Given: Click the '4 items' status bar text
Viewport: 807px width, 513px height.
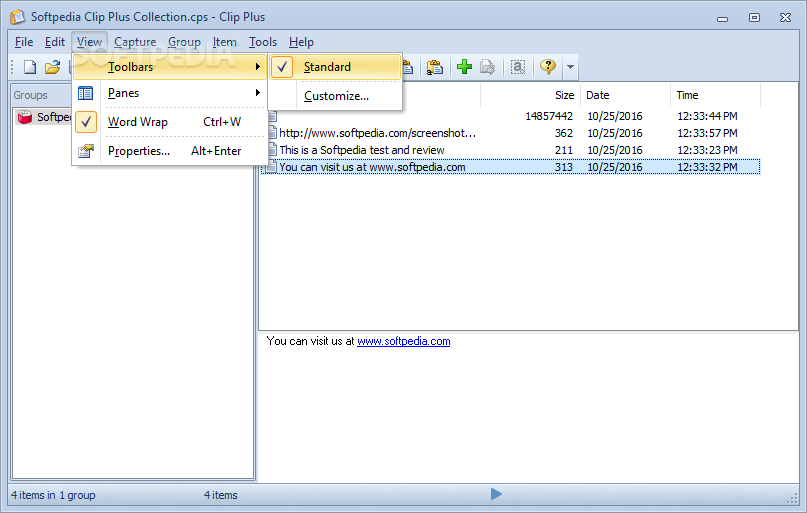Looking at the screenshot, I should [220, 495].
